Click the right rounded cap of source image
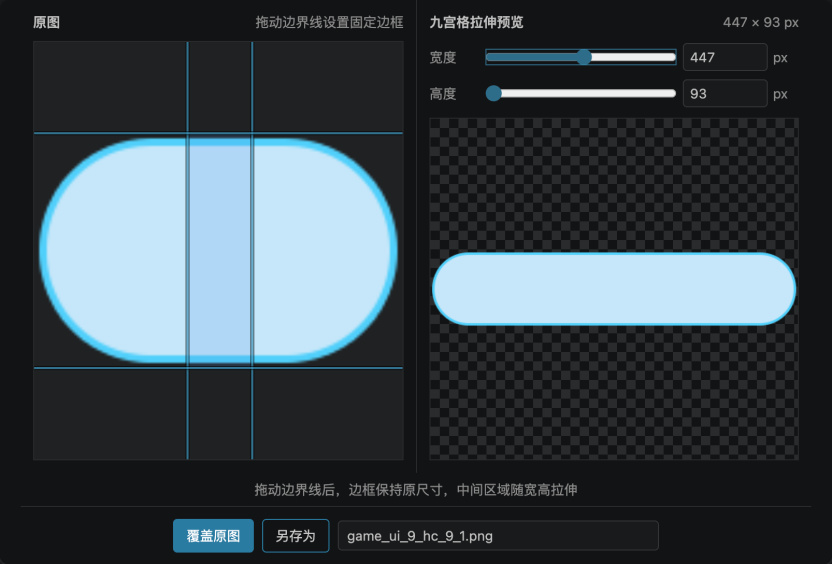832x564 pixels. pos(325,250)
